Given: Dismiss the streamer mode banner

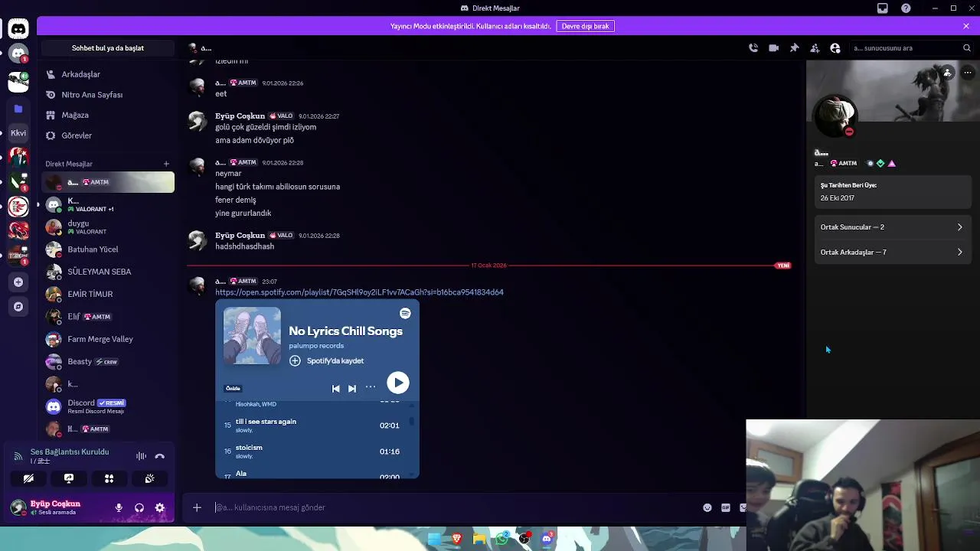Looking at the screenshot, I should [966, 26].
